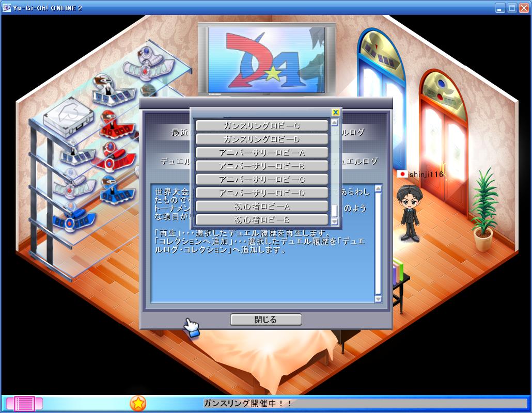Maximize the Yu-Gi-Oh! ONLINE 2 window
The image size is (532, 413).
(512, 8)
